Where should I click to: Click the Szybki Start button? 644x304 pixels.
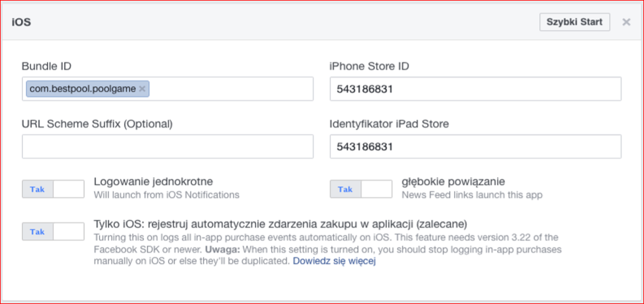(574, 22)
